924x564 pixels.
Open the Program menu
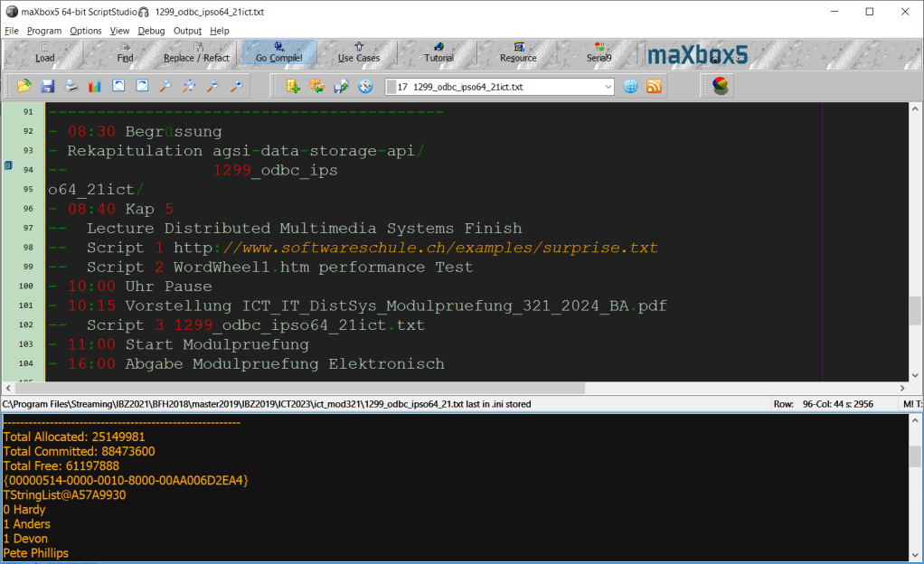[x=44, y=31]
